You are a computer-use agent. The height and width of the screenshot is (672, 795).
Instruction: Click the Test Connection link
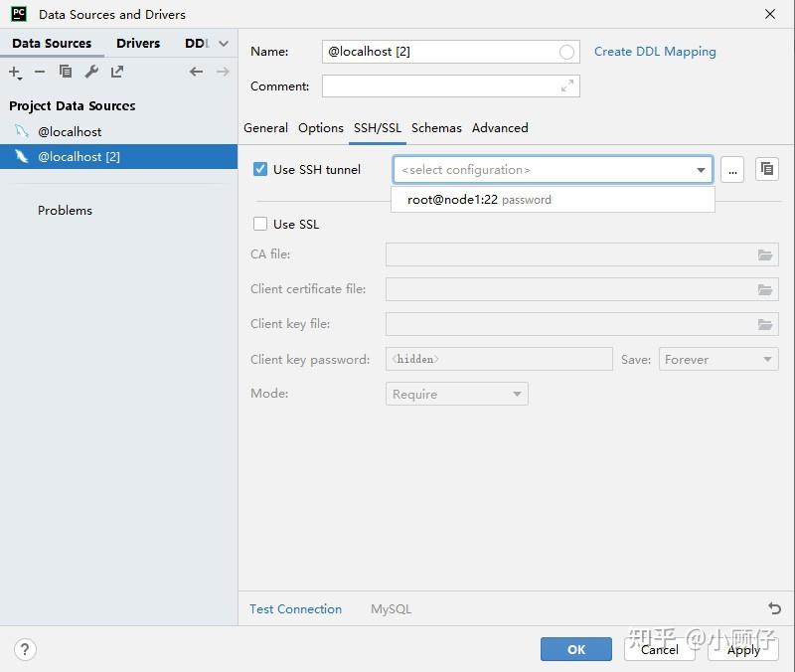pos(295,608)
